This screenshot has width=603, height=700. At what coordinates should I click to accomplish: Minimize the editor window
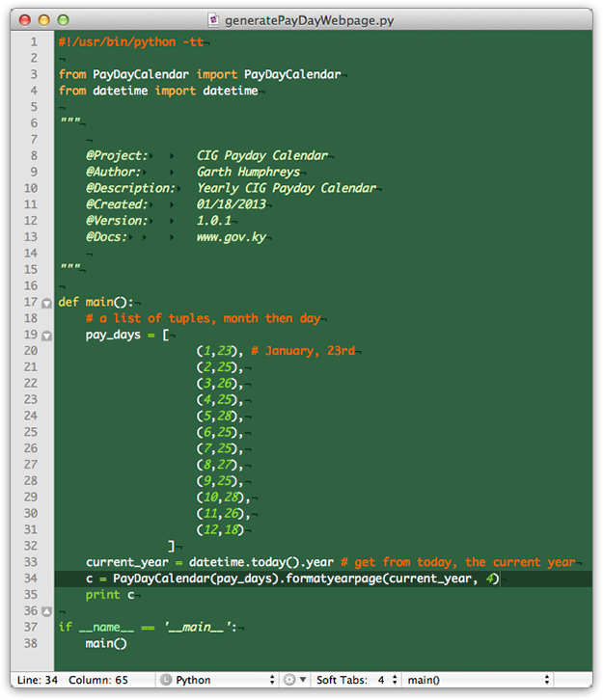(43, 20)
